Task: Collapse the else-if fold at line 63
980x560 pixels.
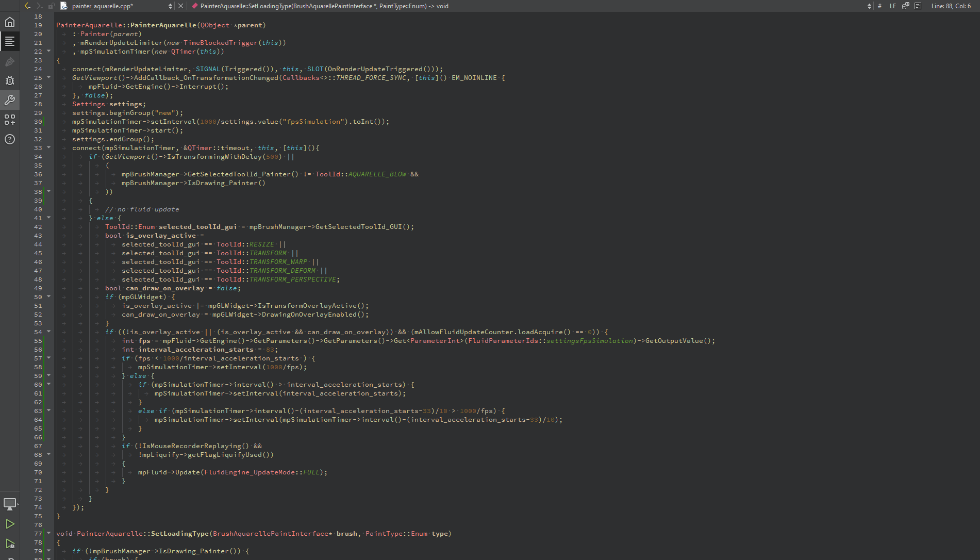Action: coord(49,410)
